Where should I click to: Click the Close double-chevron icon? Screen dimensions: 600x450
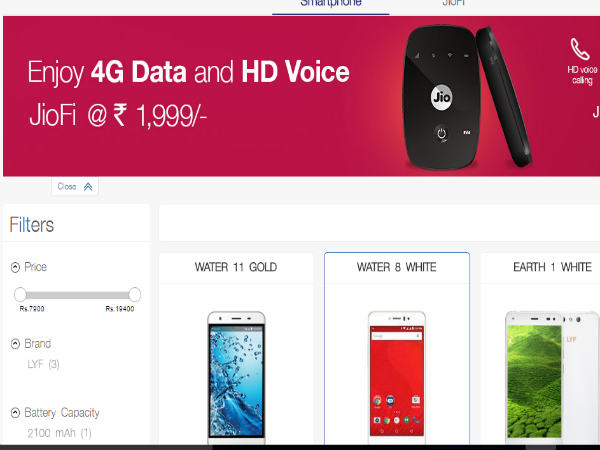coord(88,187)
